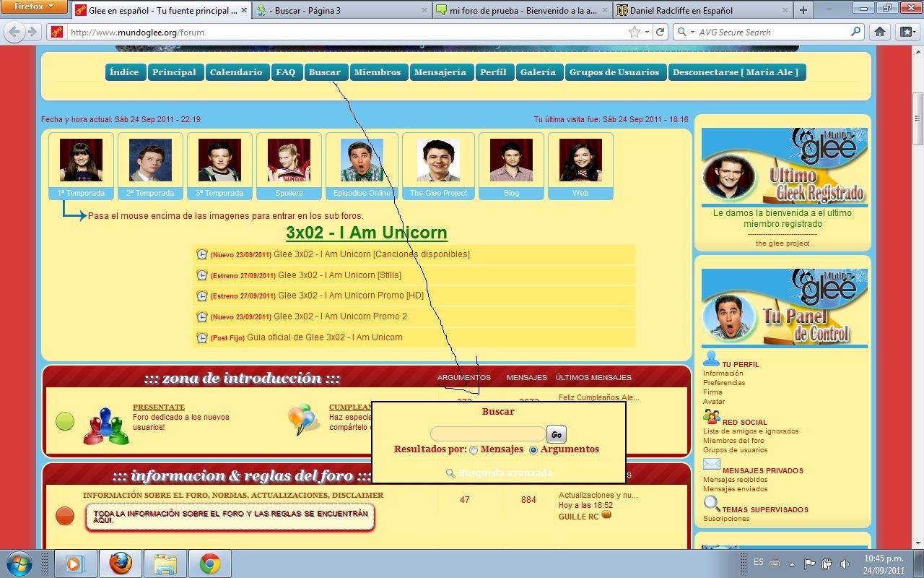Open the Spoilers thumbnail
The image size is (924, 578).
coord(289,165)
